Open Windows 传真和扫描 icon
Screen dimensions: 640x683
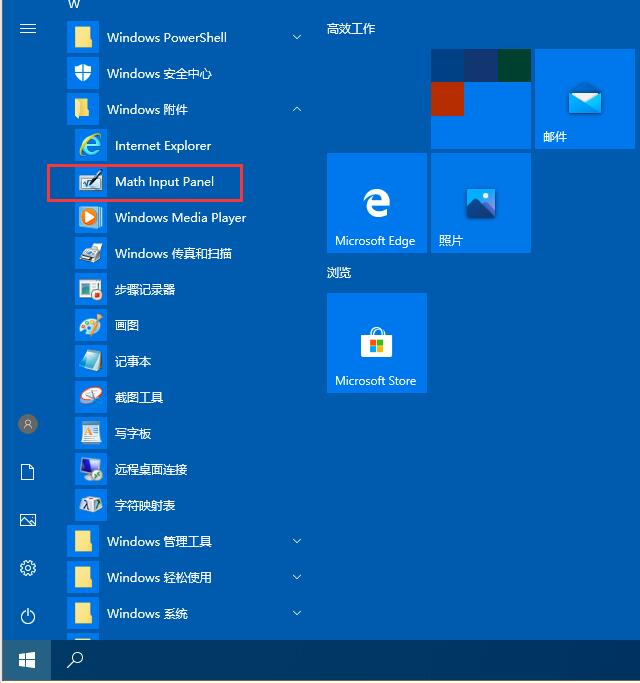point(91,253)
